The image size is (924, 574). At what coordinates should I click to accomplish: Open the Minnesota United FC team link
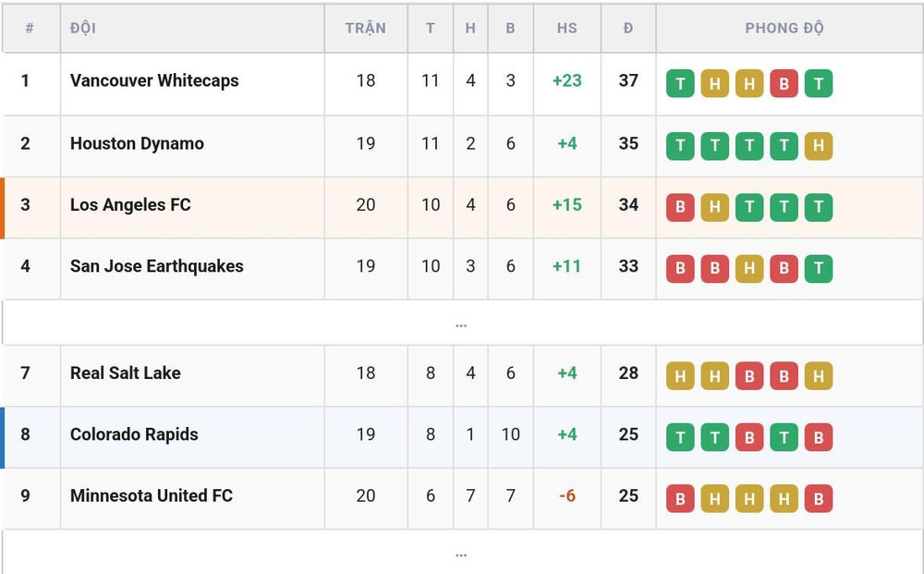coord(152,495)
